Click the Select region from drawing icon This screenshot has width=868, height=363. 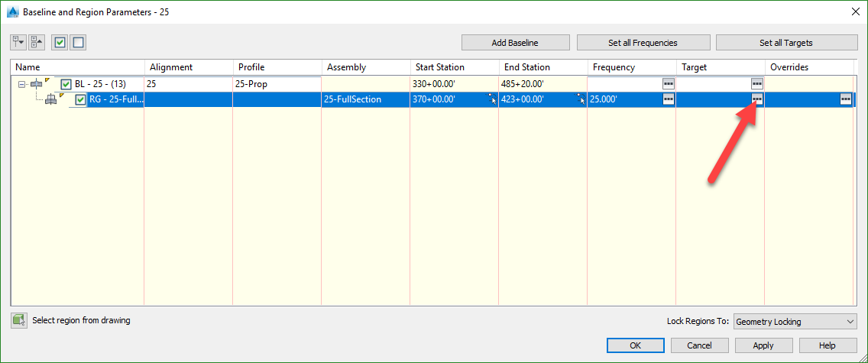(x=19, y=320)
